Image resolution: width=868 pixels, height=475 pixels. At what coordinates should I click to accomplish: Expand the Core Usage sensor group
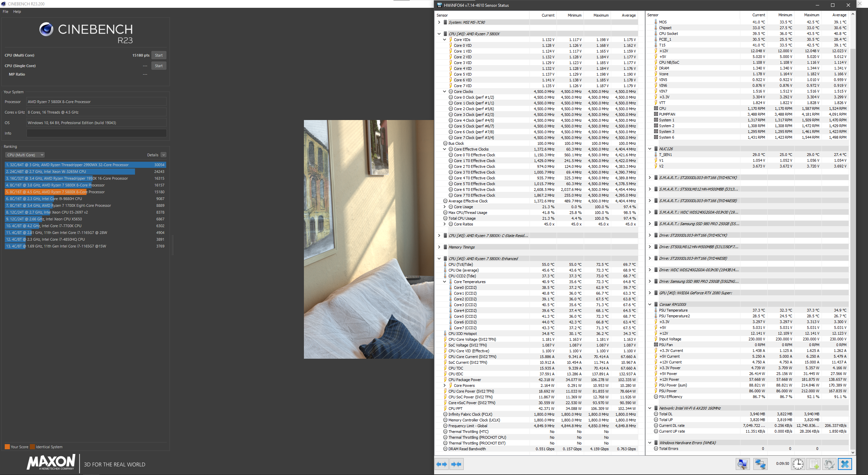pyautogui.click(x=444, y=207)
